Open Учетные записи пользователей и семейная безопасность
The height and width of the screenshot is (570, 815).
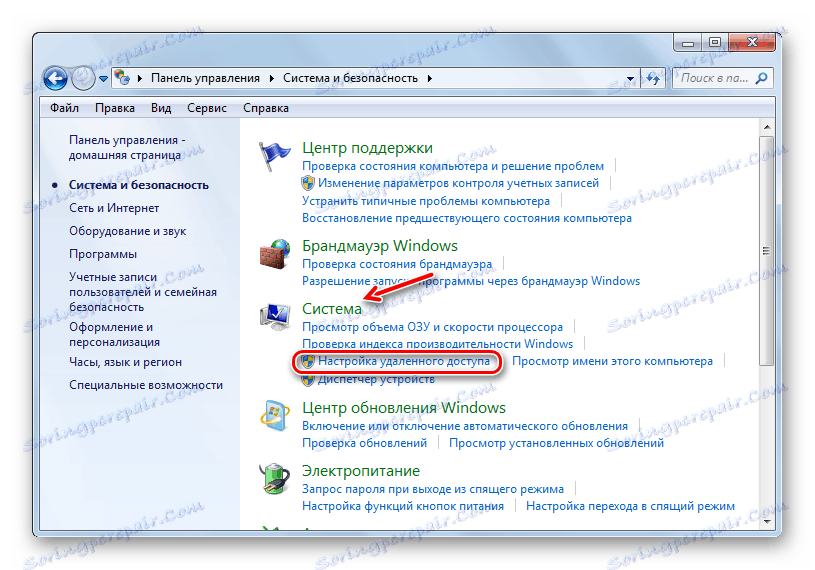[x=143, y=292]
